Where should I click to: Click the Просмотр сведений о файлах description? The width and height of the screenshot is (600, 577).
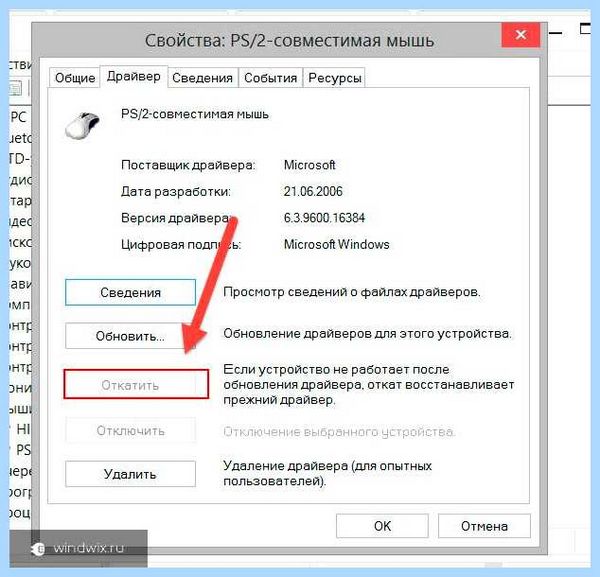(352, 292)
